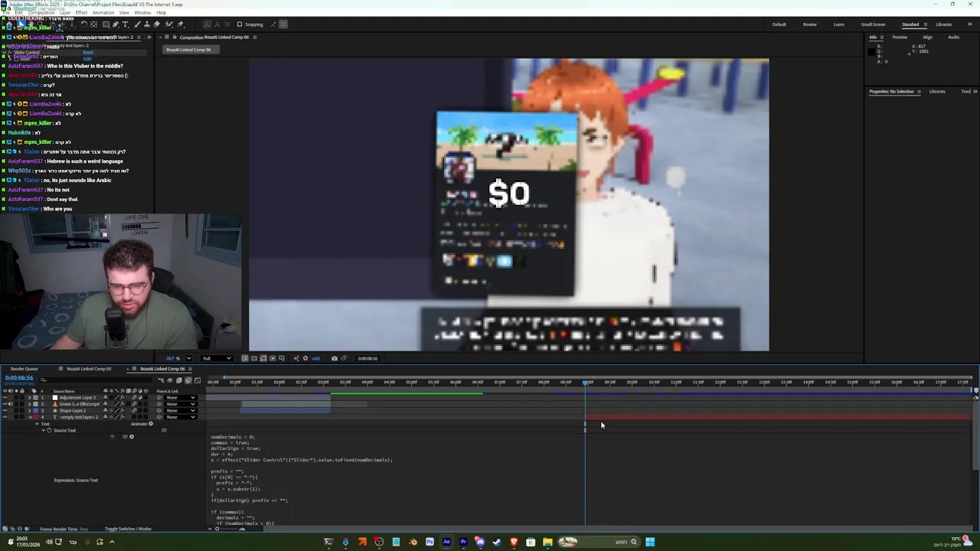Screen dimensions: 980x551
Task: Toggle the Snapping checkbox
Action: click(x=239, y=24)
